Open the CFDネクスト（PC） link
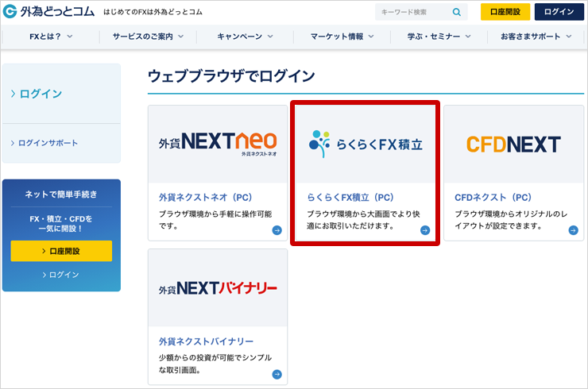 click(x=493, y=197)
